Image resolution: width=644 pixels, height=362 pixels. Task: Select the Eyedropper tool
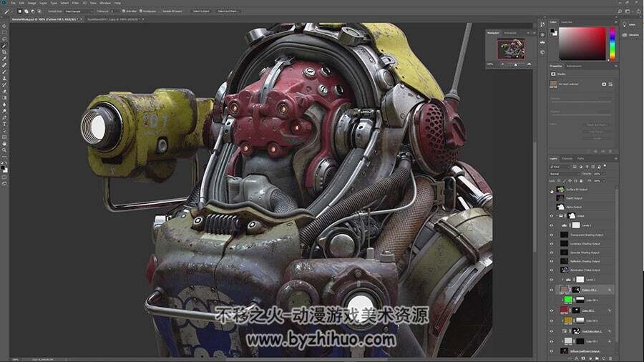[4, 59]
